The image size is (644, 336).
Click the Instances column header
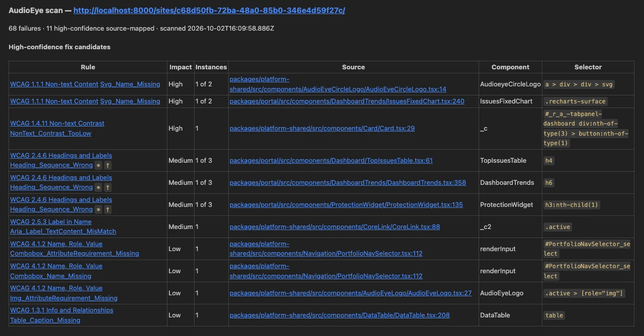tap(211, 67)
